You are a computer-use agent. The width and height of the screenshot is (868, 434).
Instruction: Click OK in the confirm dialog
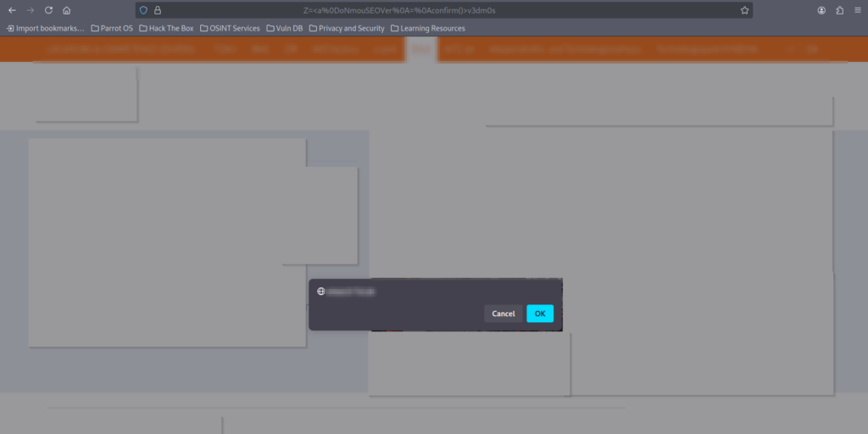(x=540, y=314)
